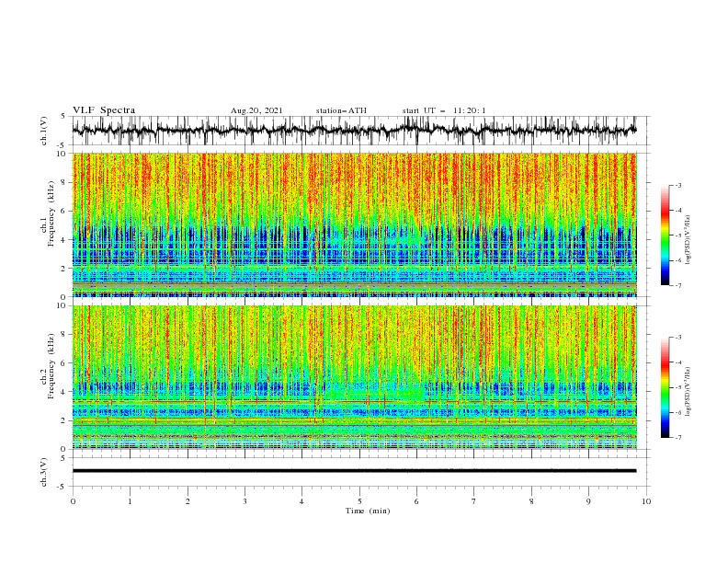Click time axis tick label '8'

531,501
